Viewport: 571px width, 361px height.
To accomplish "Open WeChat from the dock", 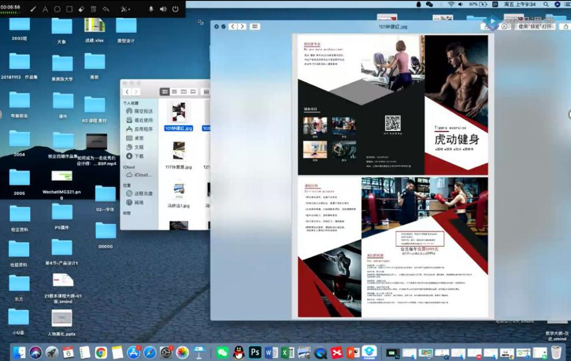I will [223, 352].
